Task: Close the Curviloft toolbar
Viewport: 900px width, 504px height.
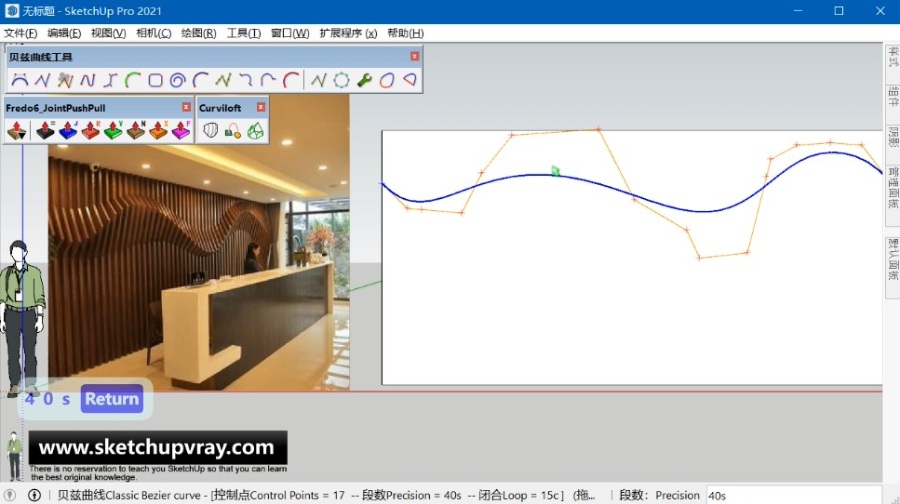Action: (261, 107)
